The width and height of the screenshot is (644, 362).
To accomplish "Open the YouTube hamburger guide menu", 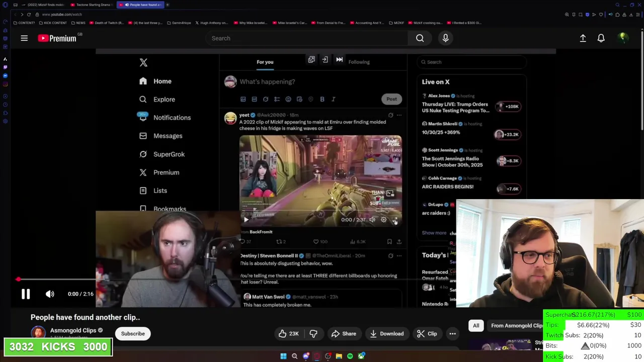I will 24,38.
